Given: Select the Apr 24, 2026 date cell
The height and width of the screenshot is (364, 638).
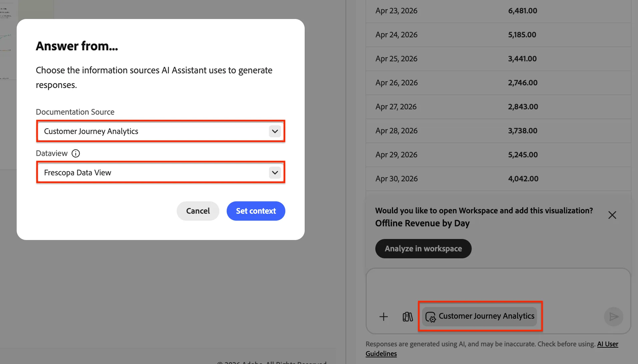Looking at the screenshot, I should point(397,35).
